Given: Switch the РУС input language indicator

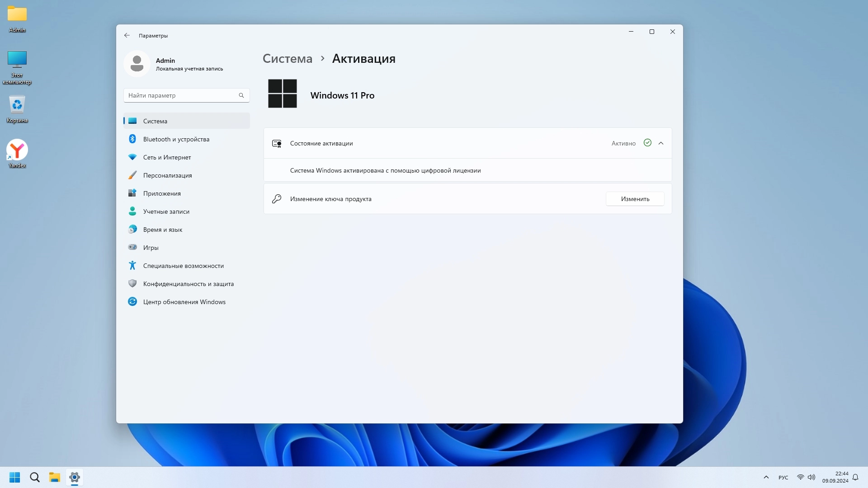Looking at the screenshot, I should (783, 478).
